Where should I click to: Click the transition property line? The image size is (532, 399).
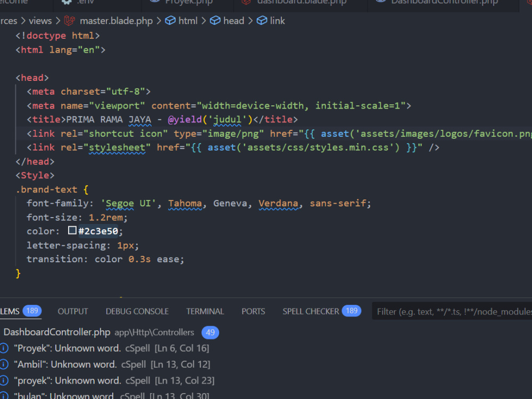[x=105, y=259]
